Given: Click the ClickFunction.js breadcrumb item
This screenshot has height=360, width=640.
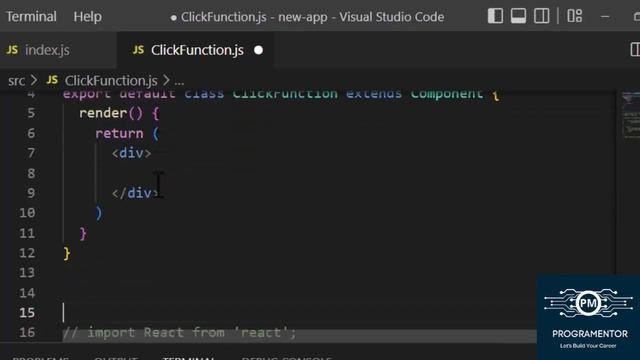Looking at the screenshot, I should coord(111,81).
